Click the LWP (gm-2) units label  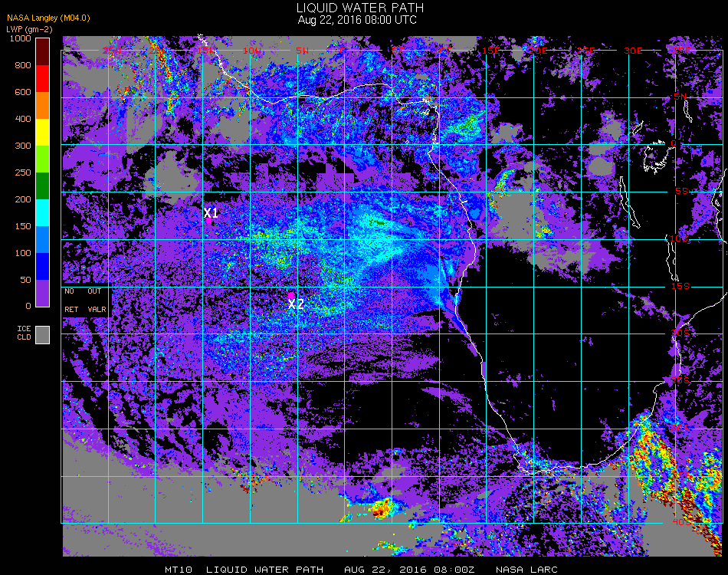point(29,29)
